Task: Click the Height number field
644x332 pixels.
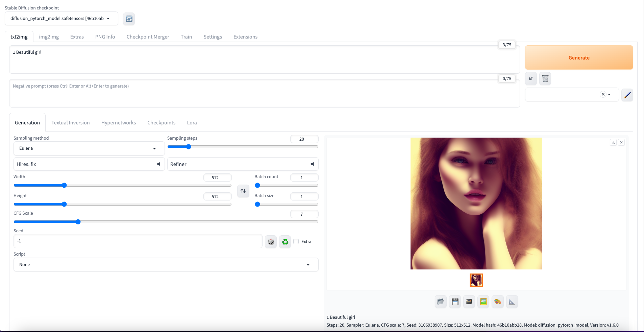Action: click(218, 196)
